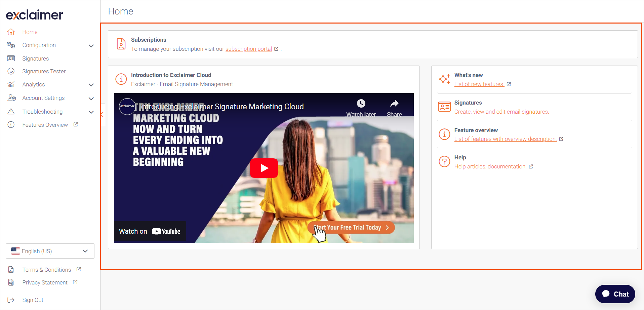Image resolution: width=644 pixels, height=310 pixels.
Task: Open the subscription portal link
Action: click(248, 49)
